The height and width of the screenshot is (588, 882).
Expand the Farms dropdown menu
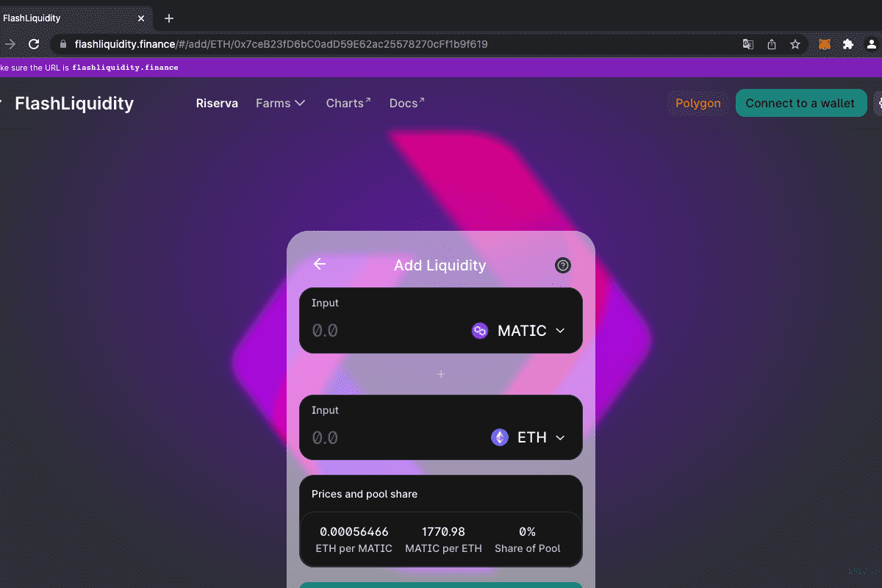[281, 103]
